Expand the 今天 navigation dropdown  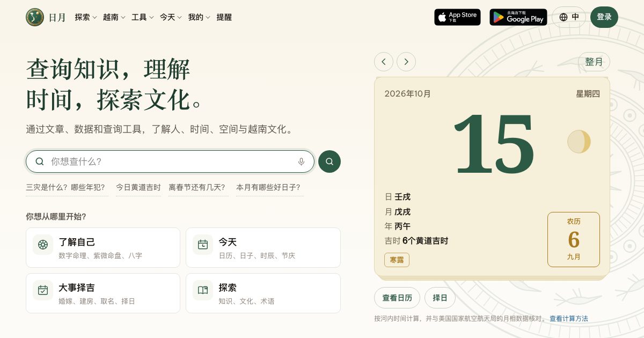point(171,17)
